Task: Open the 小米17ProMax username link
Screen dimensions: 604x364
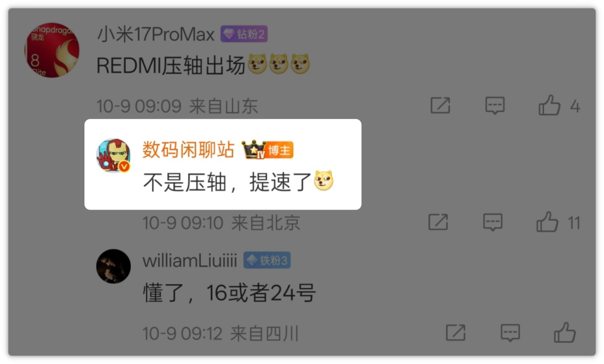Action: [155, 34]
